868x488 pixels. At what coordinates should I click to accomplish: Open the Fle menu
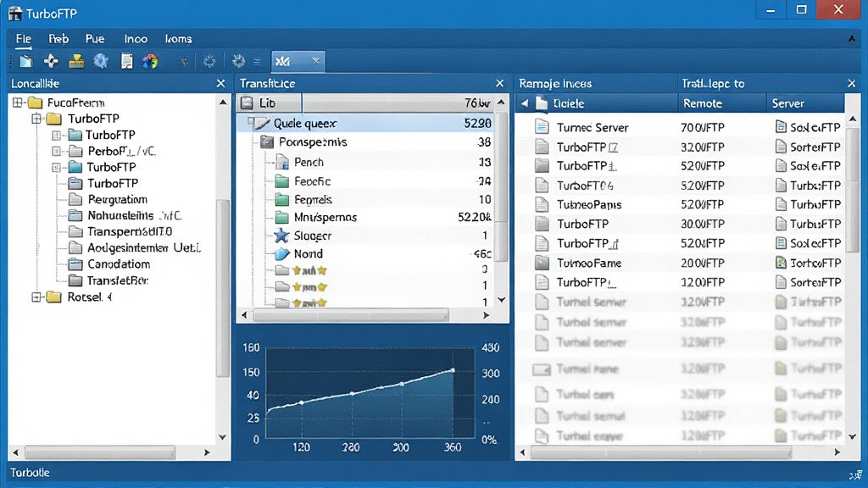(x=23, y=39)
